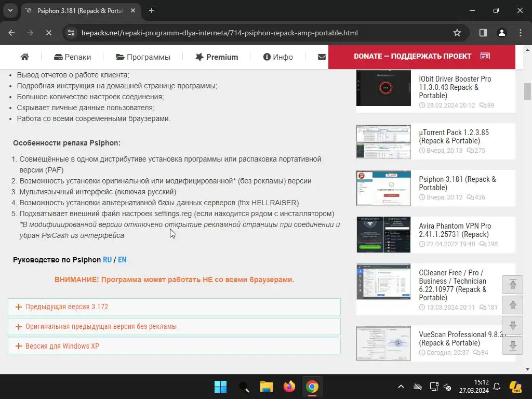Click the Chrome taskbar icon
This screenshot has width=532, height=399.
[x=312, y=387]
